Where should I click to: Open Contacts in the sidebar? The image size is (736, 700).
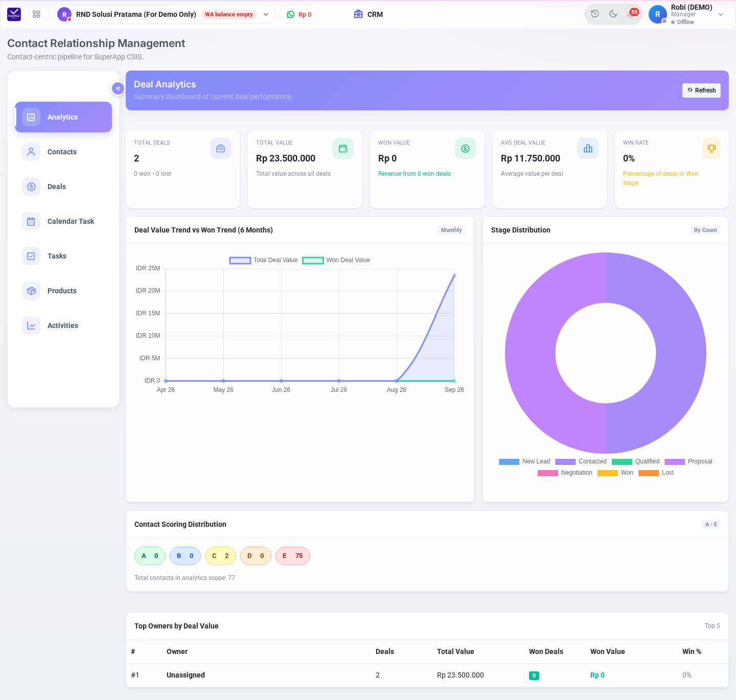pyautogui.click(x=63, y=152)
